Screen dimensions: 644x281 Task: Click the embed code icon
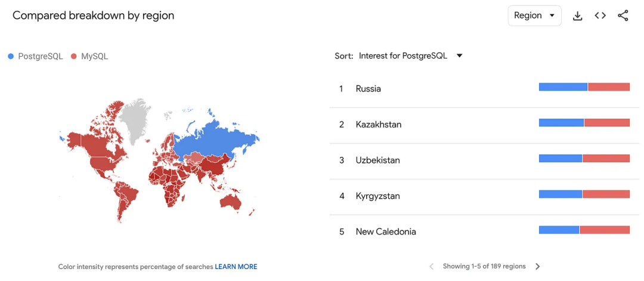(600, 16)
